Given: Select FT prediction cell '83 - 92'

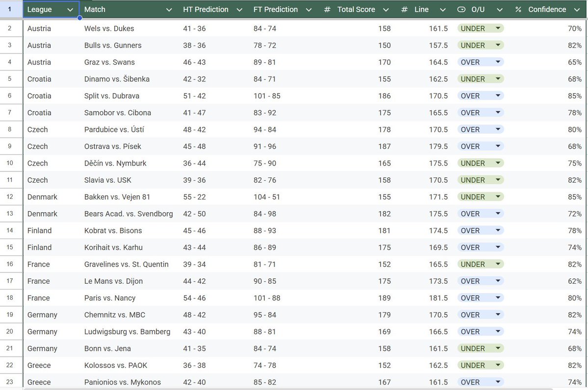Looking at the screenshot, I should [284, 113].
